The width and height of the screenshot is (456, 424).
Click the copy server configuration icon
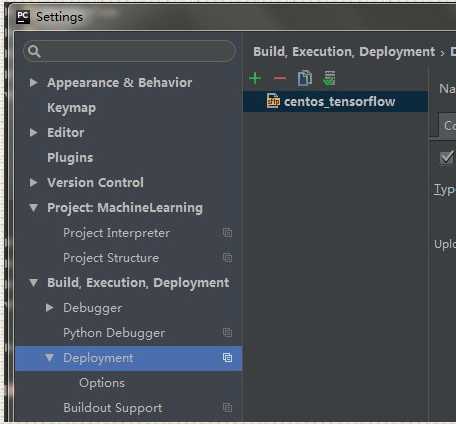coord(305,78)
